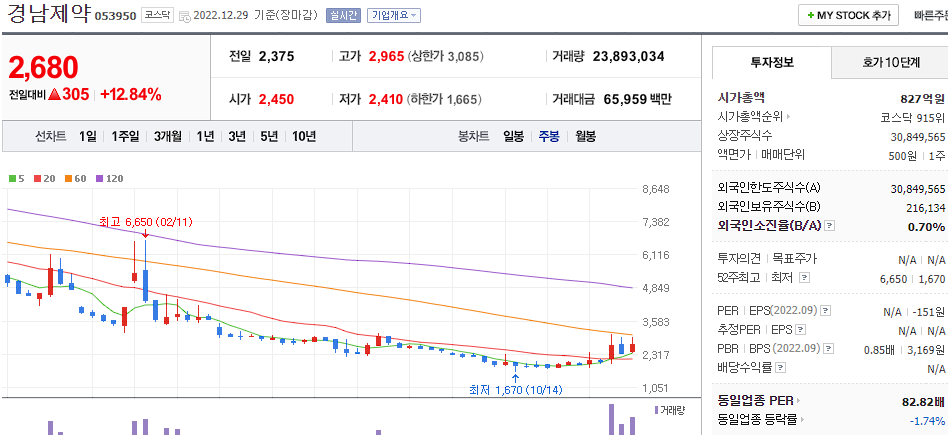Screen dimensions: 948x435
Task: Click the 코스닥 market badge
Action: click(x=158, y=16)
